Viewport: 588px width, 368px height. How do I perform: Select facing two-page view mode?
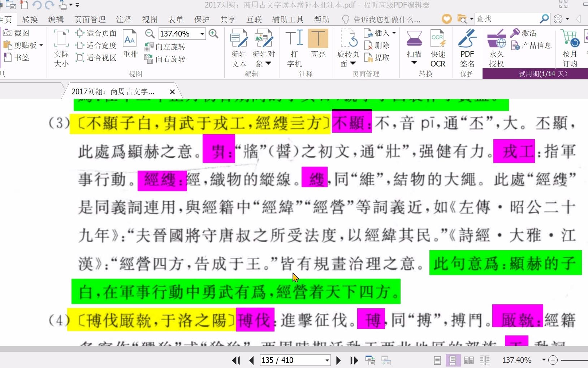pyautogui.click(x=469, y=360)
